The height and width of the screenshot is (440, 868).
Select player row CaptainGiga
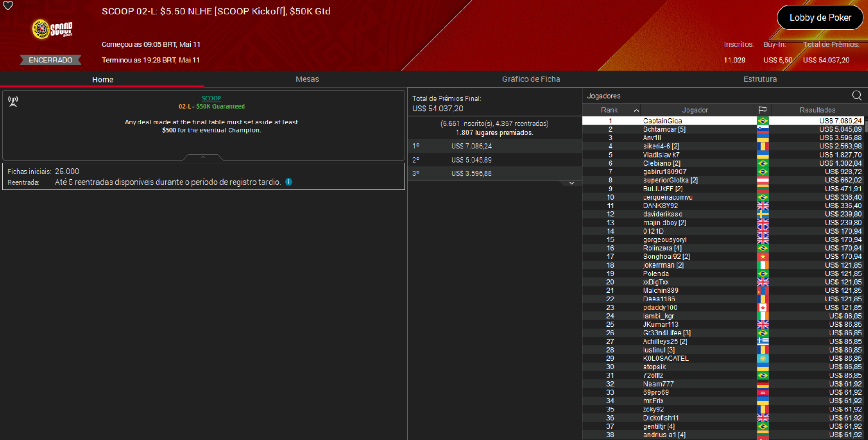click(723, 121)
